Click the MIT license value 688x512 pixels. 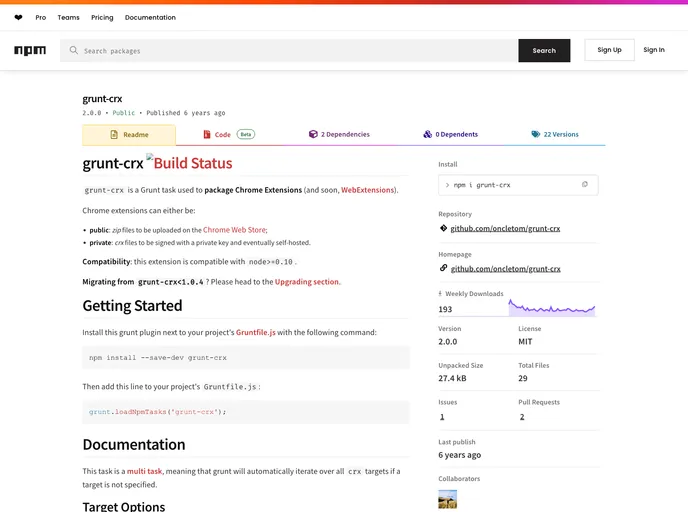(x=525, y=342)
